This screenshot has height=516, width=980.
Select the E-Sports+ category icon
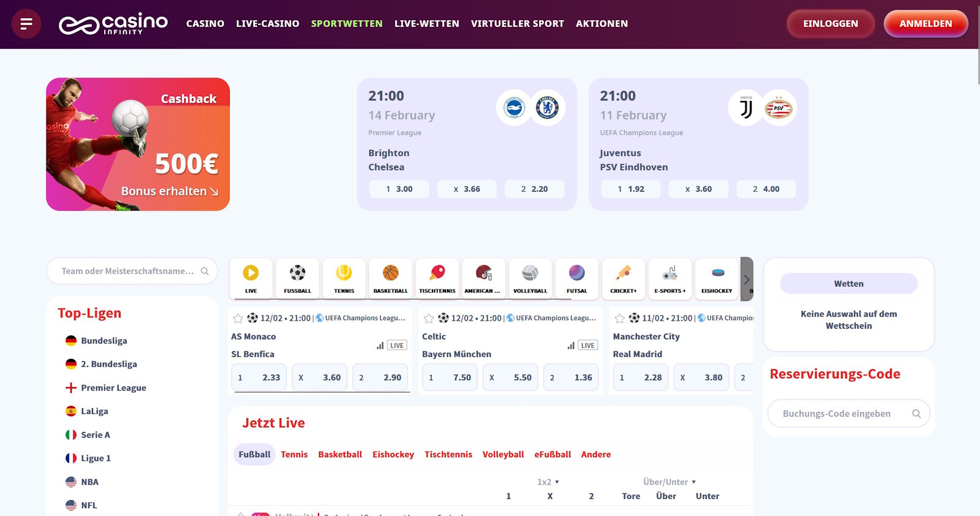670,279
